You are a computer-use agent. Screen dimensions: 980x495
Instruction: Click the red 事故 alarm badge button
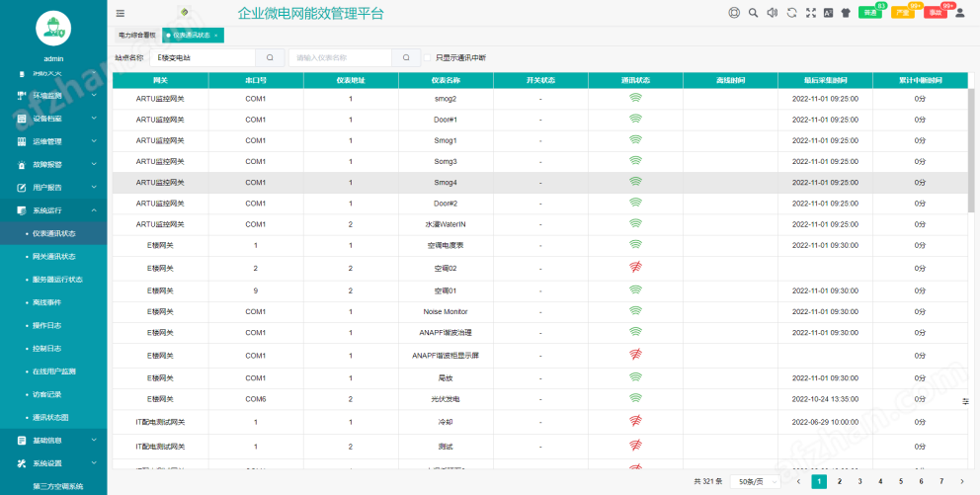pyautogui.click(x=935, y=13)
